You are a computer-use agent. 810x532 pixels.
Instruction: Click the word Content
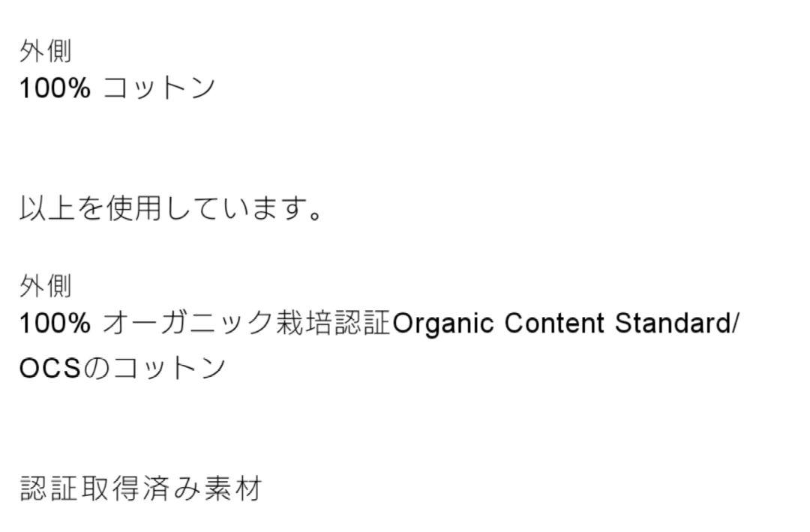click(554, 323)
